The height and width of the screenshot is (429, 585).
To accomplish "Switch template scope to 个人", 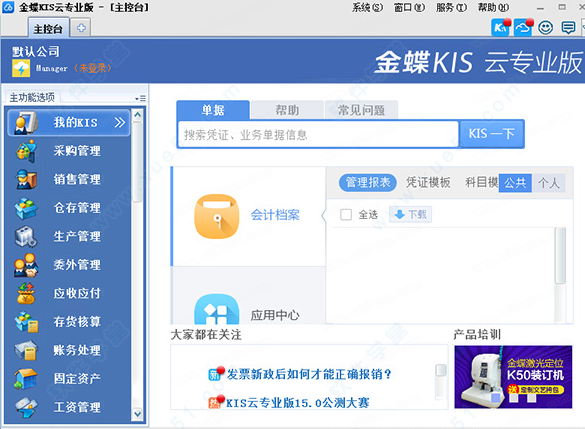I will (x=549, y=183).
